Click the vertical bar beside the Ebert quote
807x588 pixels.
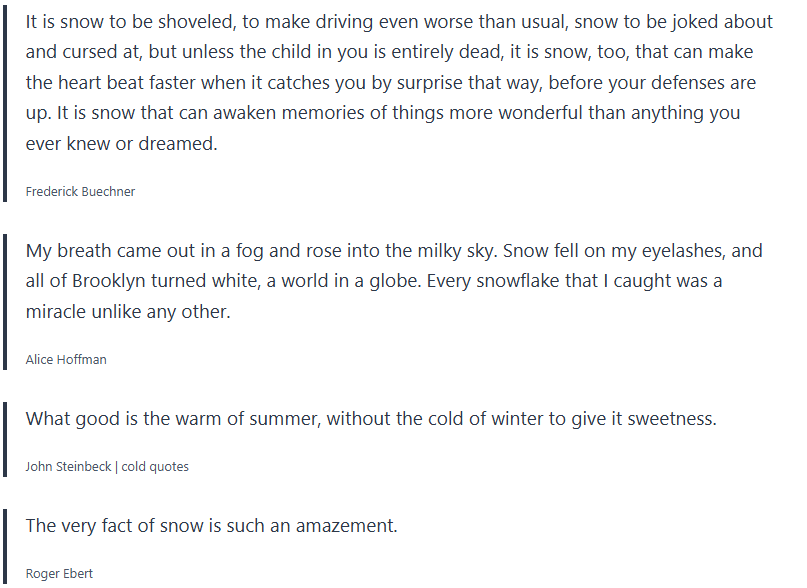(5, 547)
